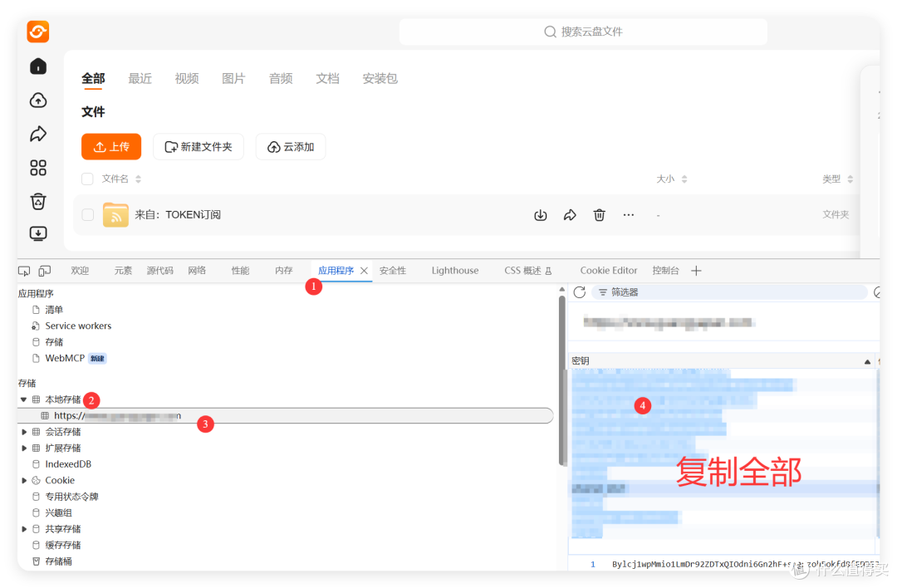897x588 pixels.
Task: Click the 云添加 button
Action: pos(292,147)
